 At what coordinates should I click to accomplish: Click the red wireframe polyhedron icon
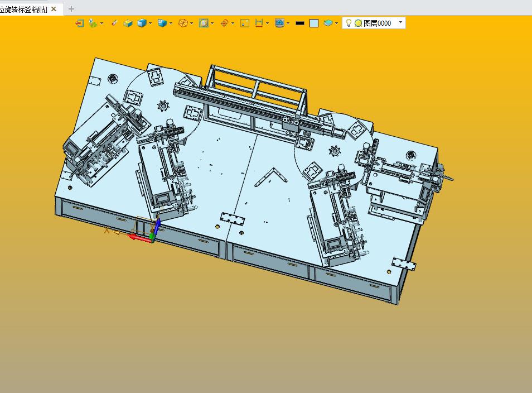pos(183,23)
